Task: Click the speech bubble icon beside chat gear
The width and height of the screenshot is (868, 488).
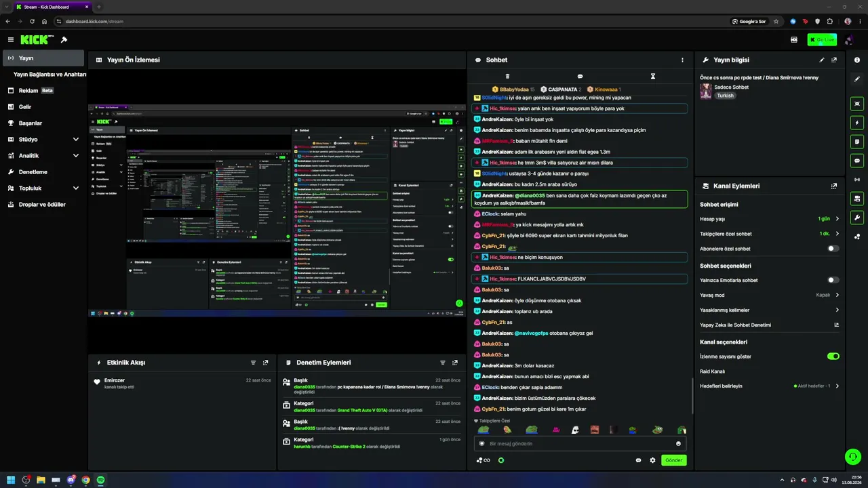Action: [638, 460]
